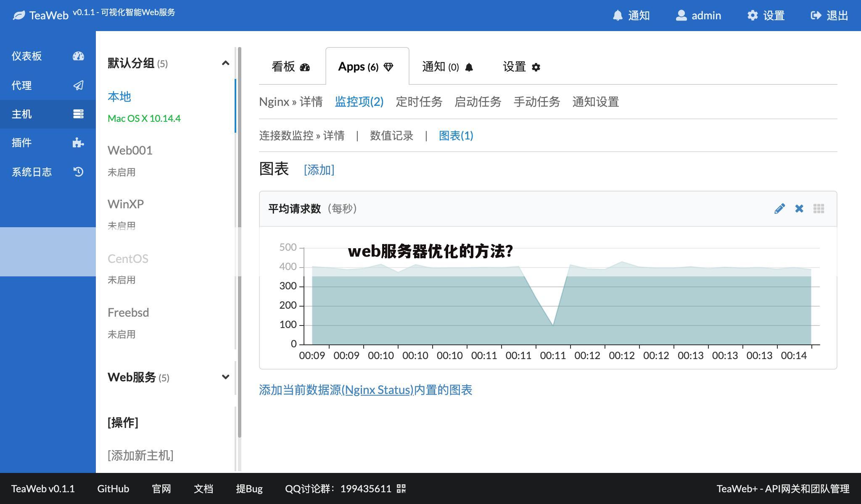Select the 本地 host in the list
This screenshot has width=861, height=504.
(119, 97)
